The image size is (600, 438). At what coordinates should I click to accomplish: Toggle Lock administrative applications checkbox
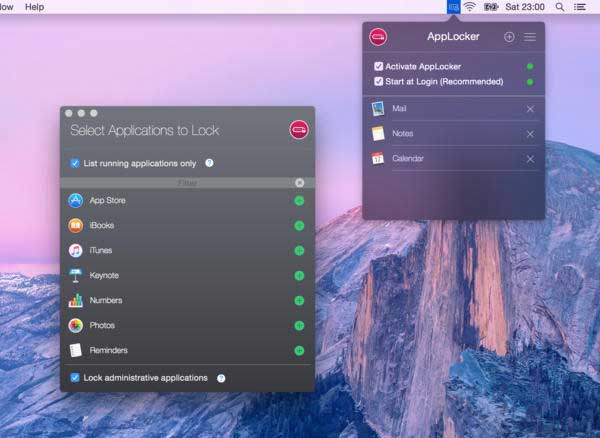point(75,378)
